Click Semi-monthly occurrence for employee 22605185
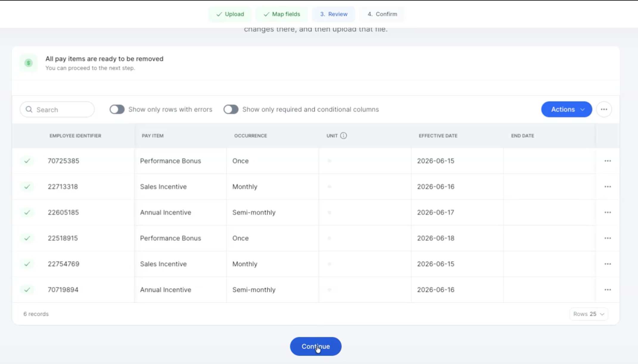Image resolution: width=638 pixels, height=364 pixels. (x=254, y=212)
